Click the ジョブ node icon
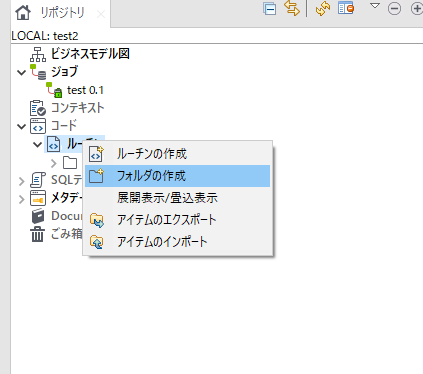Viewport: 423px width, 374px height. tap(38, 72)
